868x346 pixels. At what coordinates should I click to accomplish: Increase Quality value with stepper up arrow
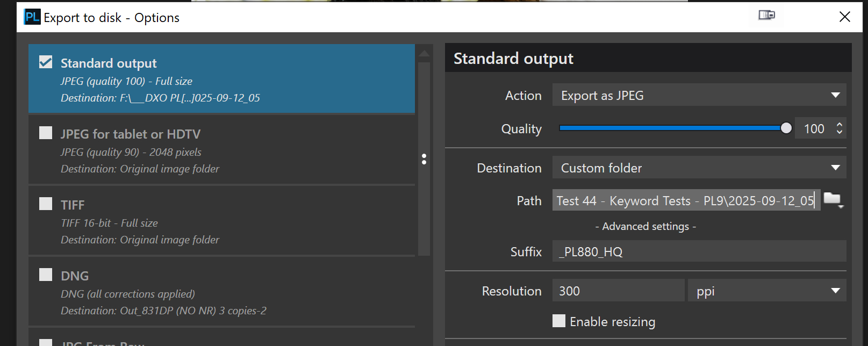(x=840, y=125)
